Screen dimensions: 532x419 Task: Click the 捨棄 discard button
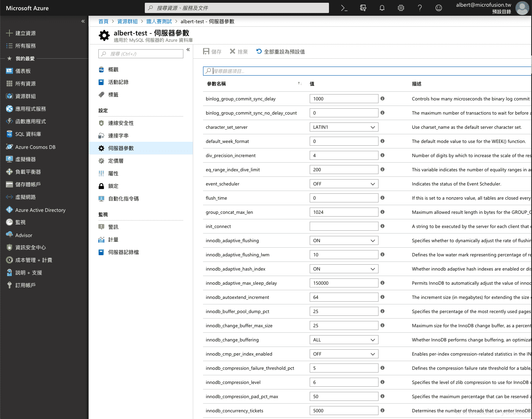point(239,52)
